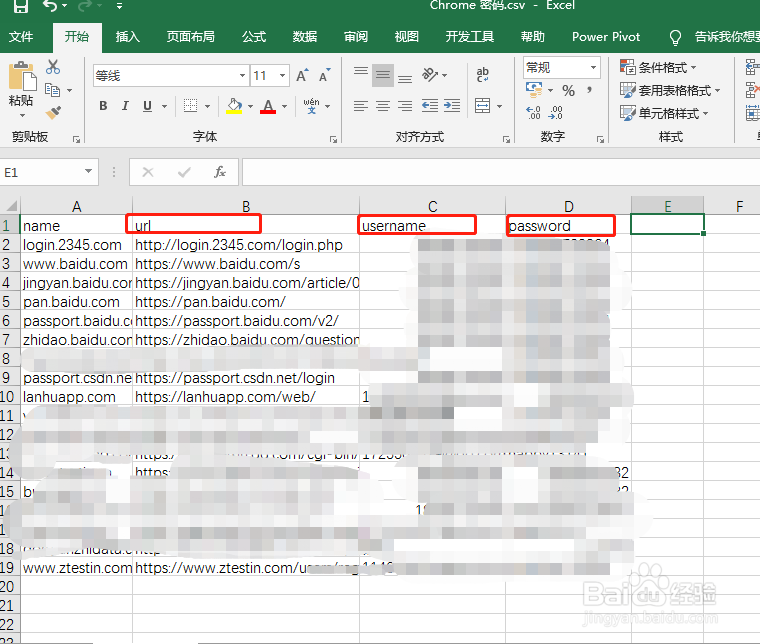
Task: Switch to 数据 Data tab
Action: [305, 37]
